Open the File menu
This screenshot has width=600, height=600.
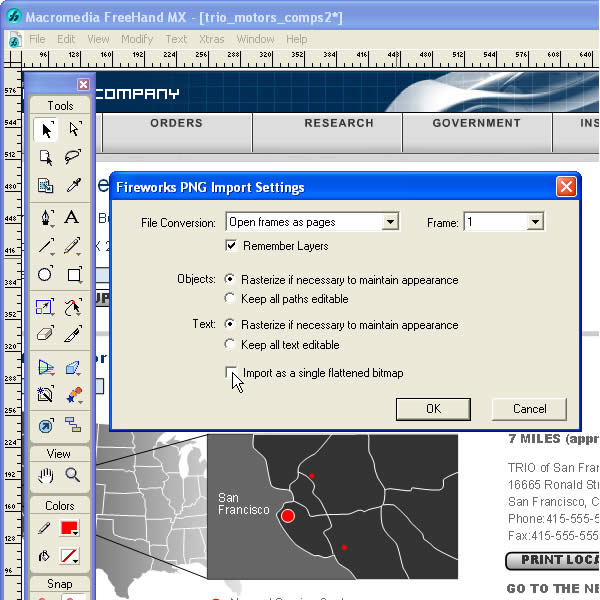[37, 39]
